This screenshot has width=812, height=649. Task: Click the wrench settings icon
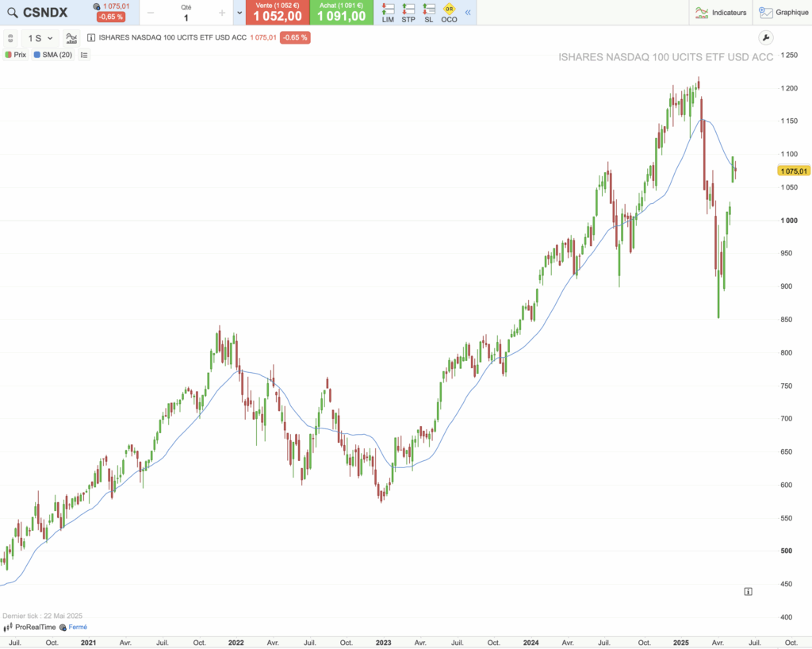(x=765, y=38)
